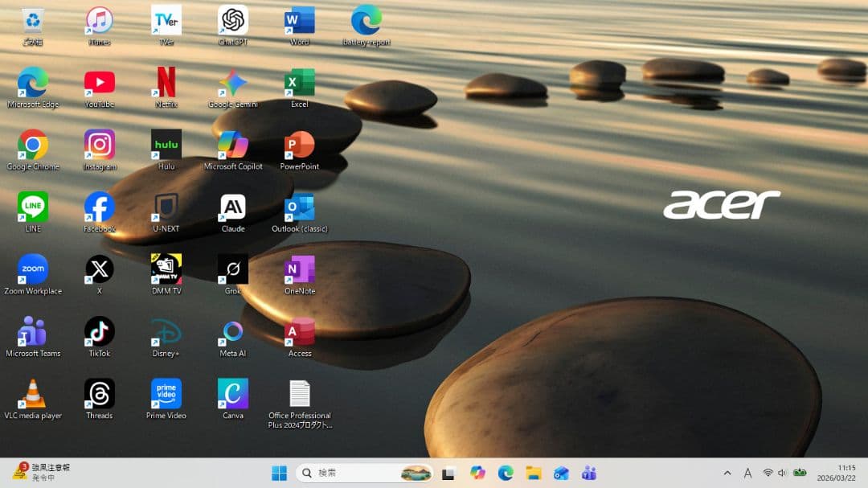Image resolution: width=868 pixels, height=488 pixels.
Task: Open the strong wind advisory weather widget
Action: tap(42, 472)
